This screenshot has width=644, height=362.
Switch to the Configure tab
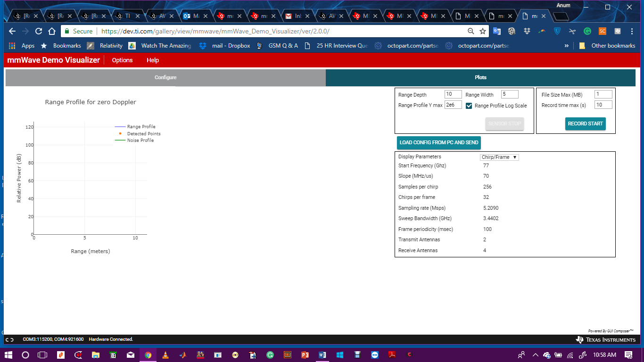(x=165, y=77)
